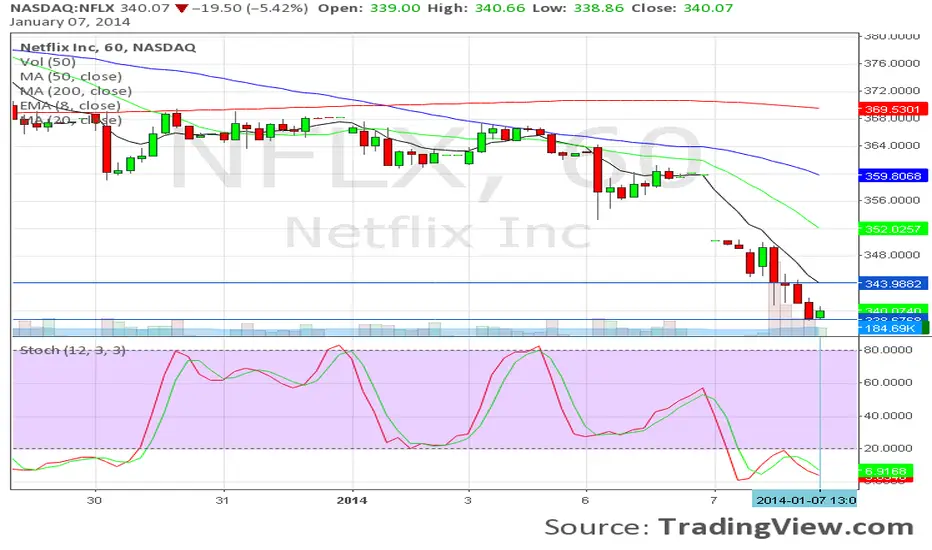The height and width of the screenshot is (550, 932).
Task: Click the date axis label 7
Action: click(x=714, y=500)
